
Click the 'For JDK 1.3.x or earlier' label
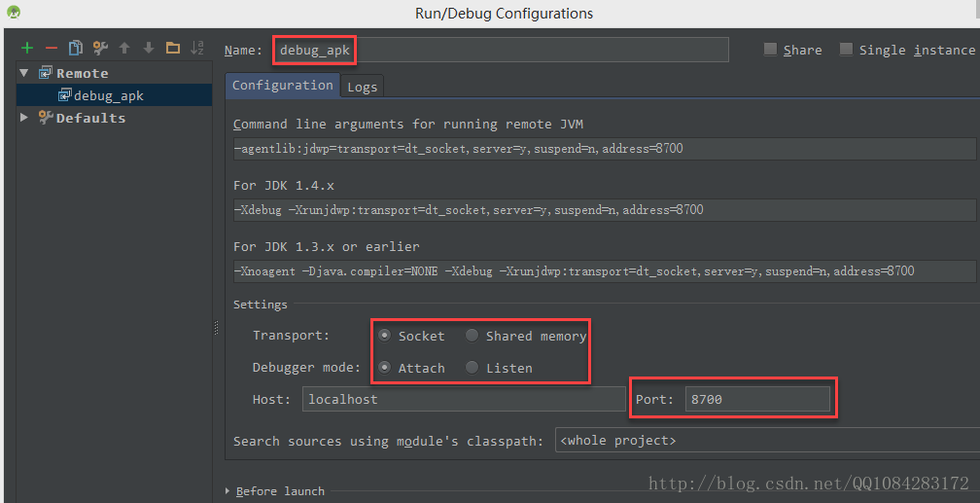coord(327,246)
